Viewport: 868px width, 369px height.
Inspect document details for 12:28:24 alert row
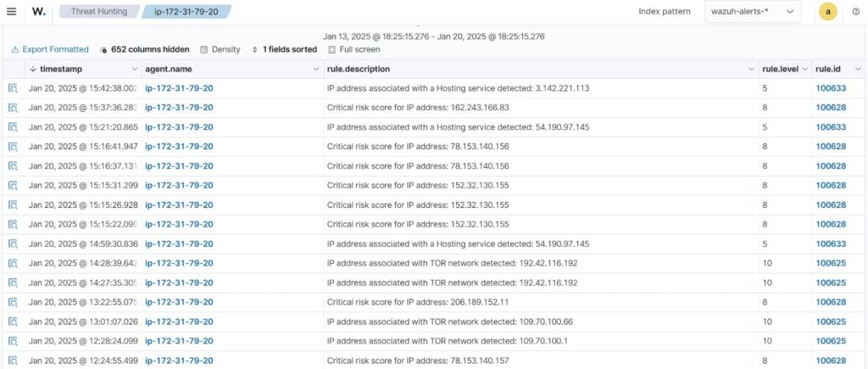14,341
